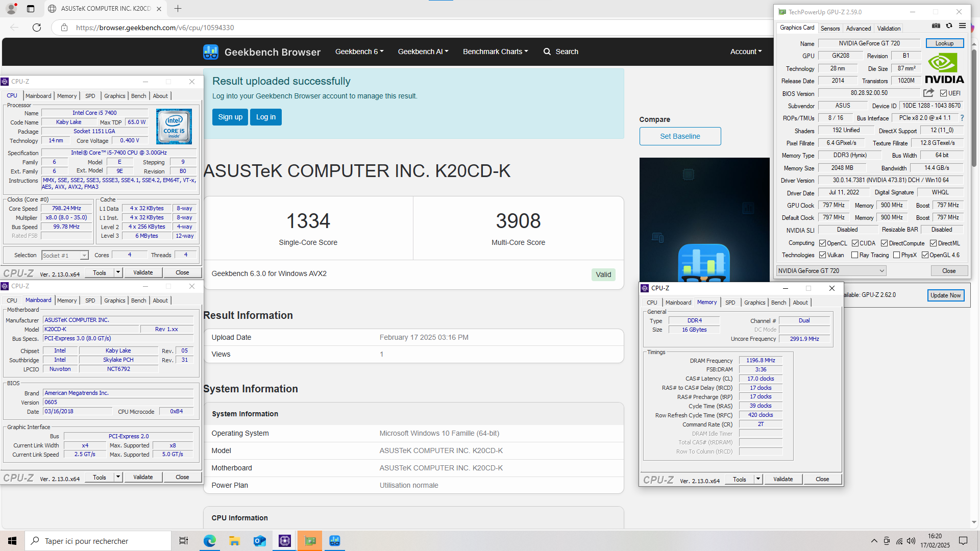
Task: Click the search magnifier icon in navbar
Action: (547, 52)
